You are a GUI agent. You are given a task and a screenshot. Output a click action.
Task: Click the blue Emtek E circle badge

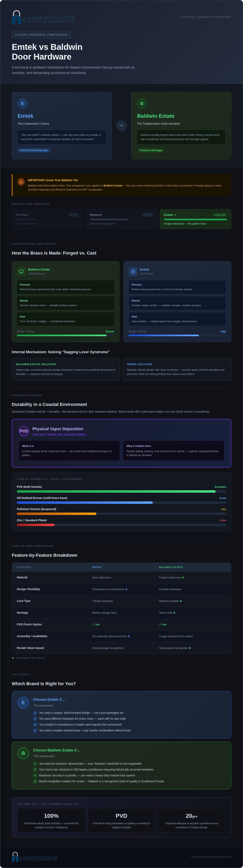point(22,103)
